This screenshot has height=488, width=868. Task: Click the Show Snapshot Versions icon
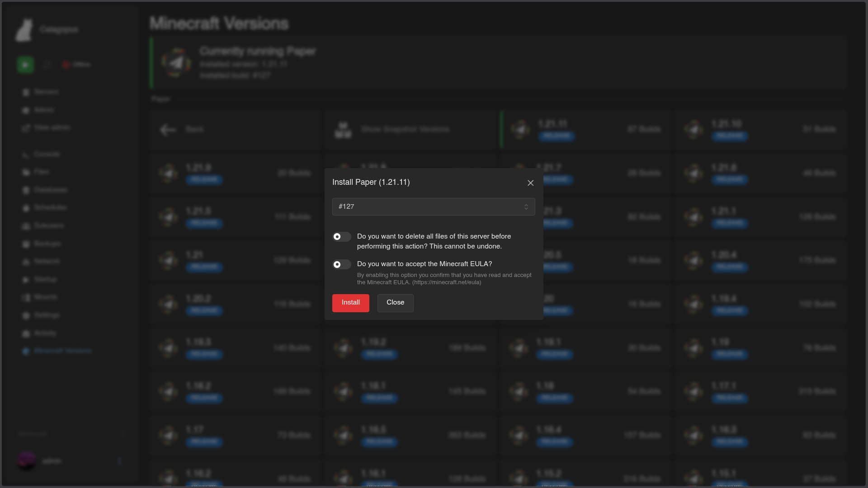343,130
